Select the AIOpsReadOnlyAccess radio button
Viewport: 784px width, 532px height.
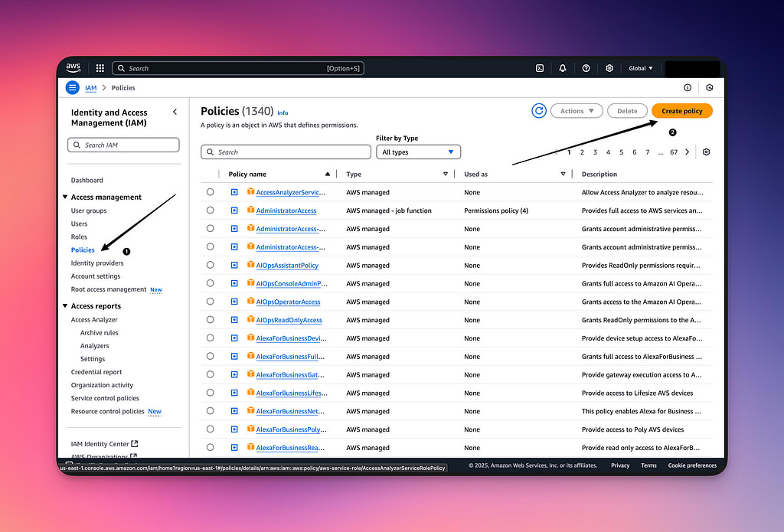(210, 319)
